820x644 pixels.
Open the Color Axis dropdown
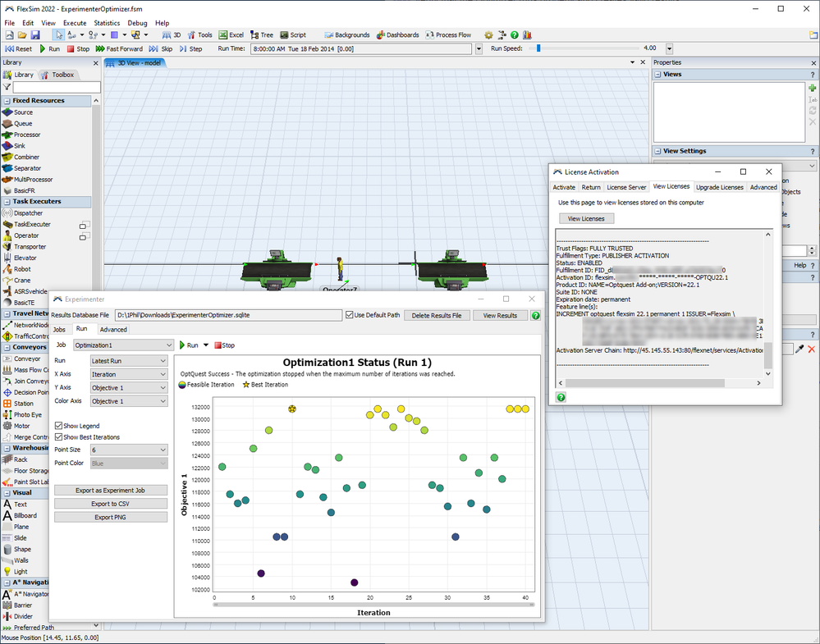(129, 401)
